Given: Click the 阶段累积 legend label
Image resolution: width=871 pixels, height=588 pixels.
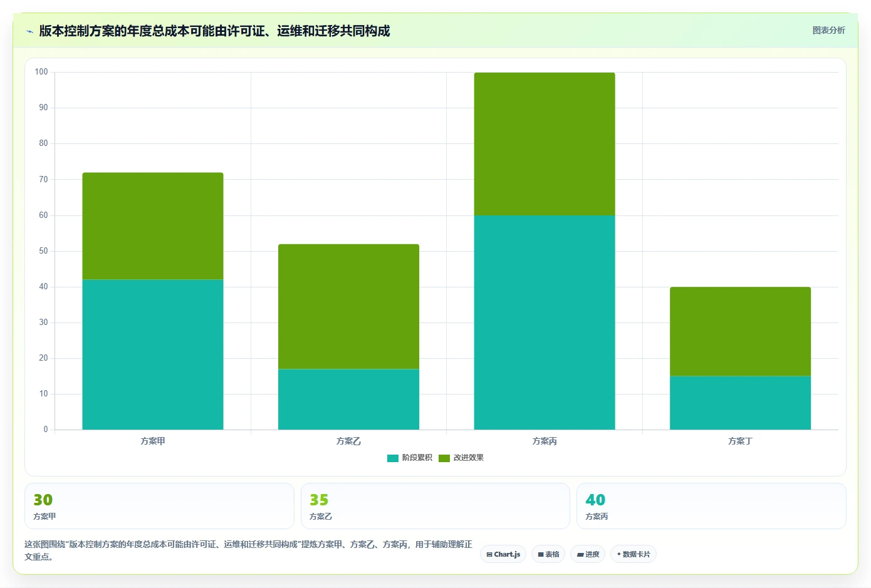Looking at the screenshot, I should pyautogui.click(x=417, y=458).
